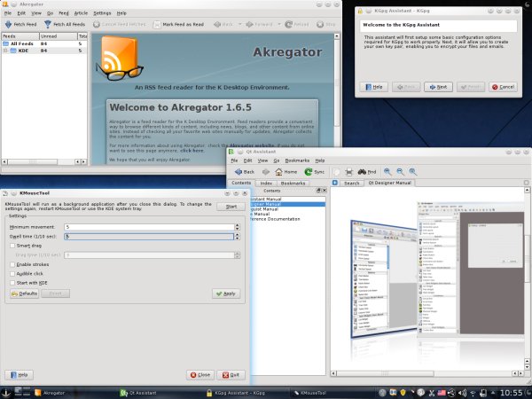Open the Article menu in Akregator
Viewport: 532px width, 399px height.
81,14
